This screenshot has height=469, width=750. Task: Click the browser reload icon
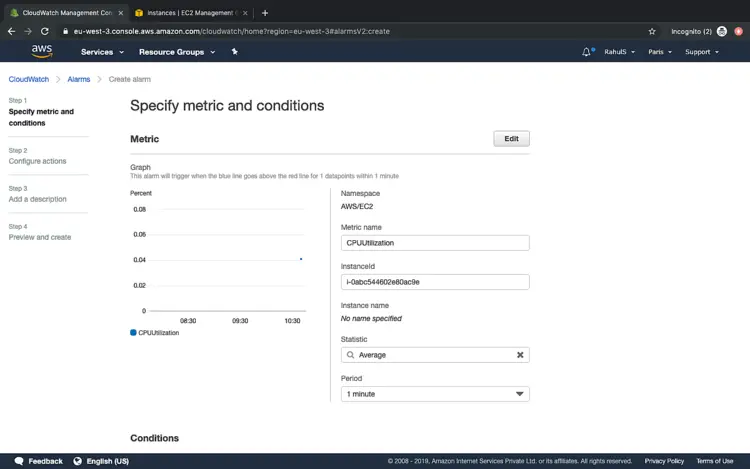tap(45, 31)
